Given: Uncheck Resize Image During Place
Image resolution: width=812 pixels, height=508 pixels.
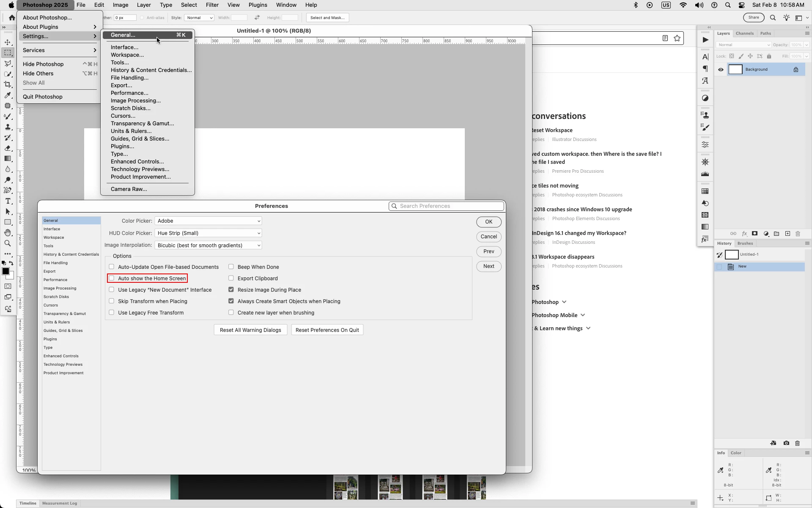Looking at the screenshot, I should pyautogui.click(x=231, y=290).
